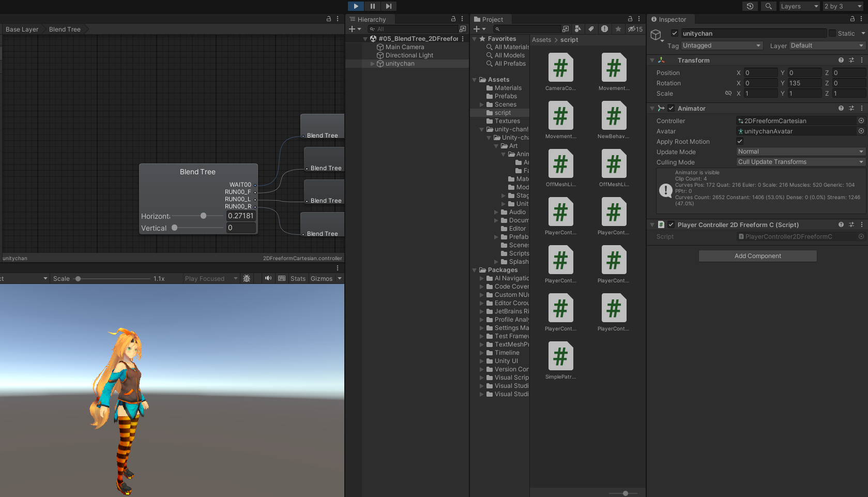
Task: Focus the Hierarchy search field
Action: [413, 29]
